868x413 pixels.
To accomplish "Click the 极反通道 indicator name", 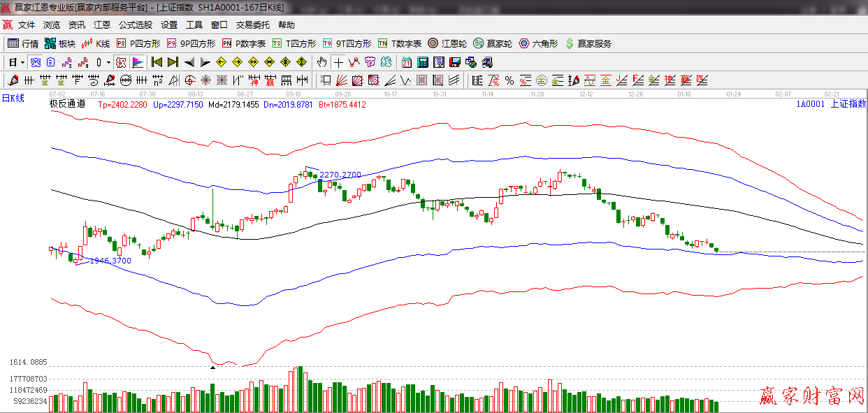I will [x=67, y=104].
